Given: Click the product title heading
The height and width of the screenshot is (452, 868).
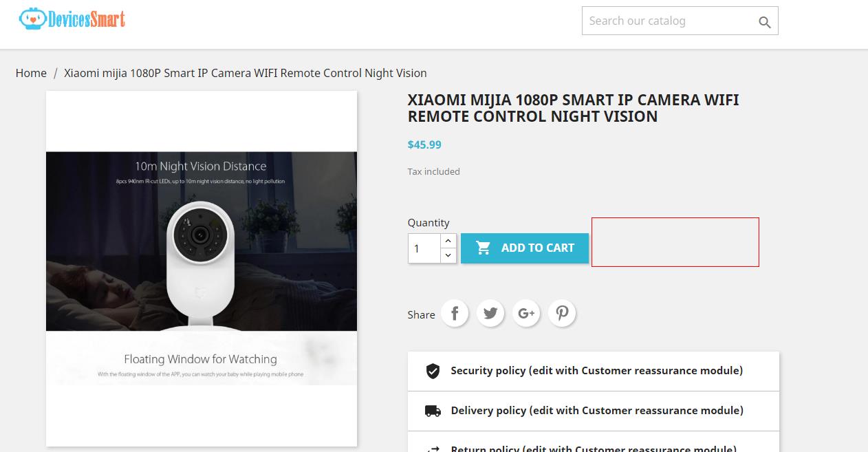Looking at the screenshot, I should click(574, 108).
